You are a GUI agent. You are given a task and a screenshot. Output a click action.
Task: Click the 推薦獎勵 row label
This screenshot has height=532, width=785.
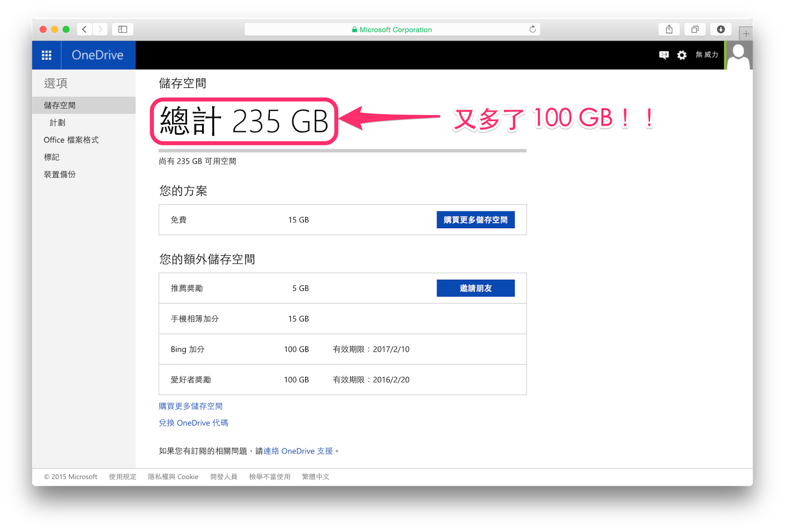(x=187, y=288)
